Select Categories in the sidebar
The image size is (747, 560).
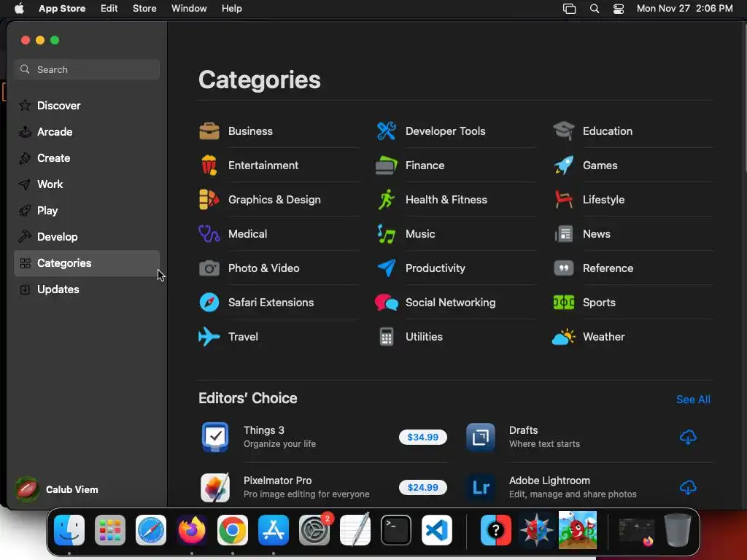[x=87, y=262]
